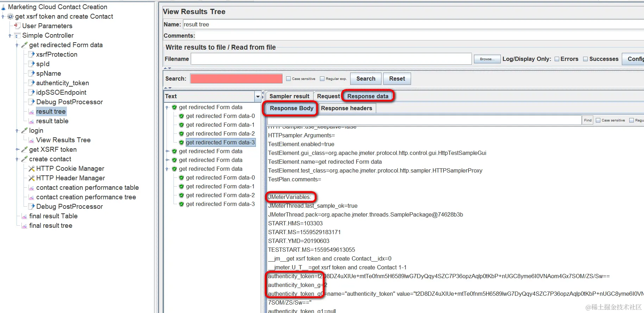
Task: Click the spName extractor icon
Action: tap(32, 73)
